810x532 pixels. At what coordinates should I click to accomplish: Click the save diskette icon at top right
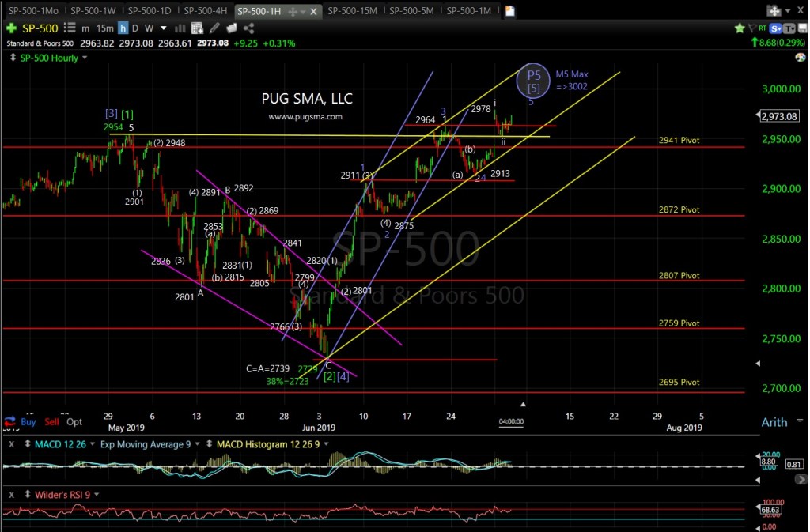click(x=802, y=28)
